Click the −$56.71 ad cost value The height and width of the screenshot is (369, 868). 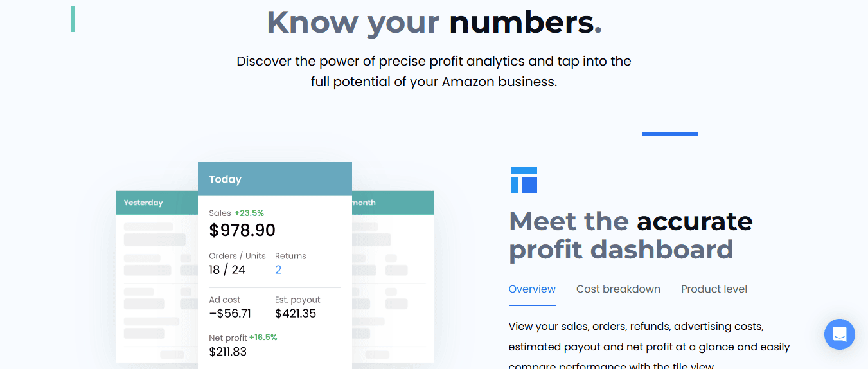click(x=230, y=314)
